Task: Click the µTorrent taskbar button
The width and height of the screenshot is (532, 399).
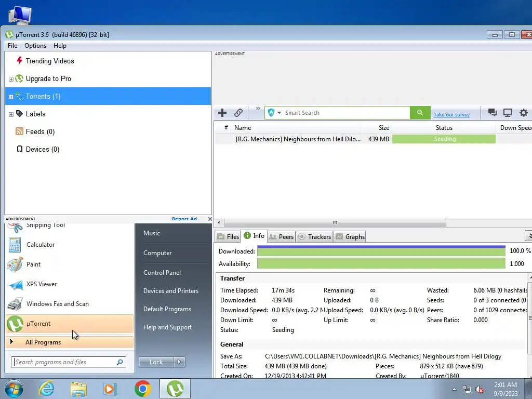Action: tap(175, 389)
